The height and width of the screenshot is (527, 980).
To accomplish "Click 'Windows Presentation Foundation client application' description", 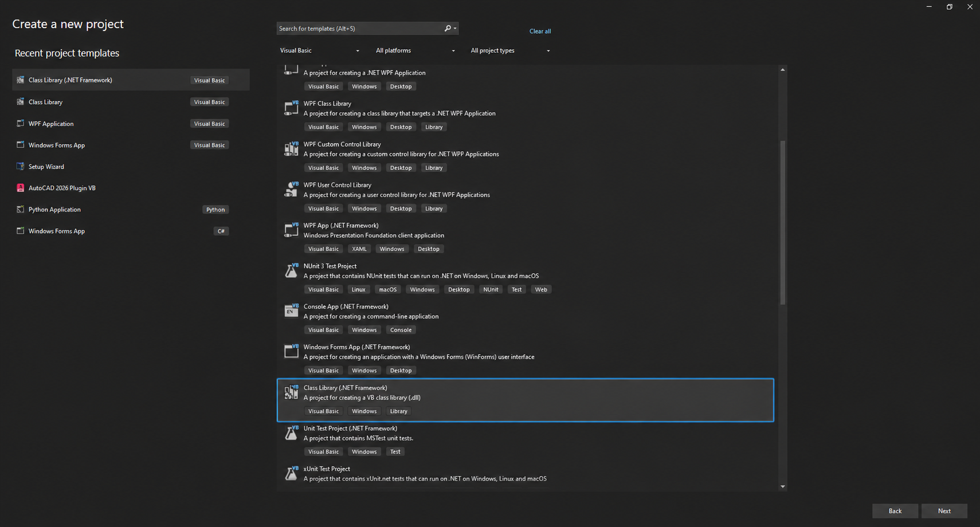I will click(x=374, y=235).
